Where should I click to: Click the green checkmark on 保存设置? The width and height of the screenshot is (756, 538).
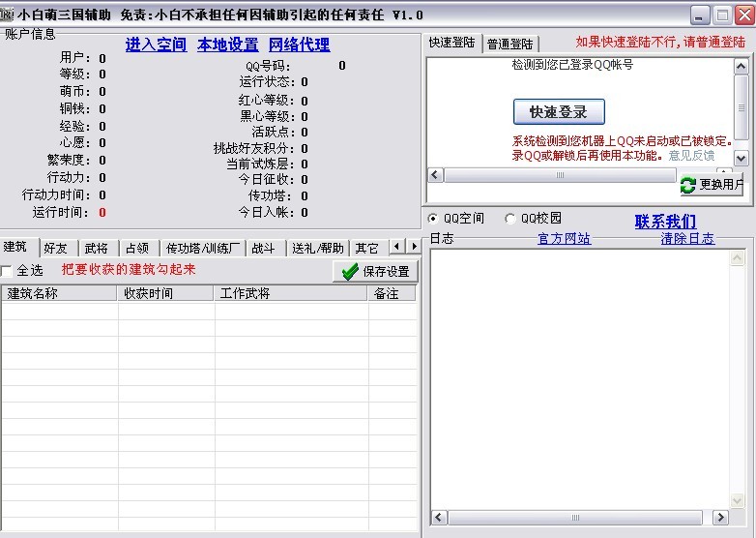tap(350, 272)
